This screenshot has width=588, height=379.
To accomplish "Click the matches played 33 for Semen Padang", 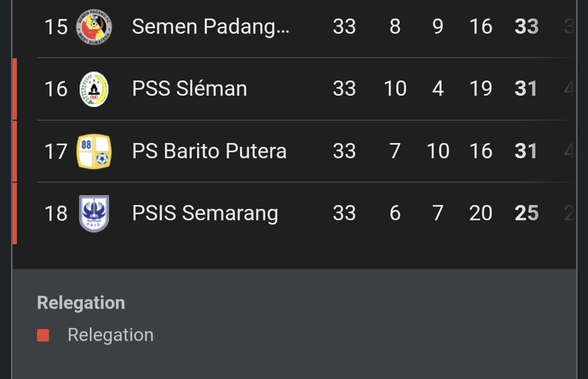I will coord(344,26).
